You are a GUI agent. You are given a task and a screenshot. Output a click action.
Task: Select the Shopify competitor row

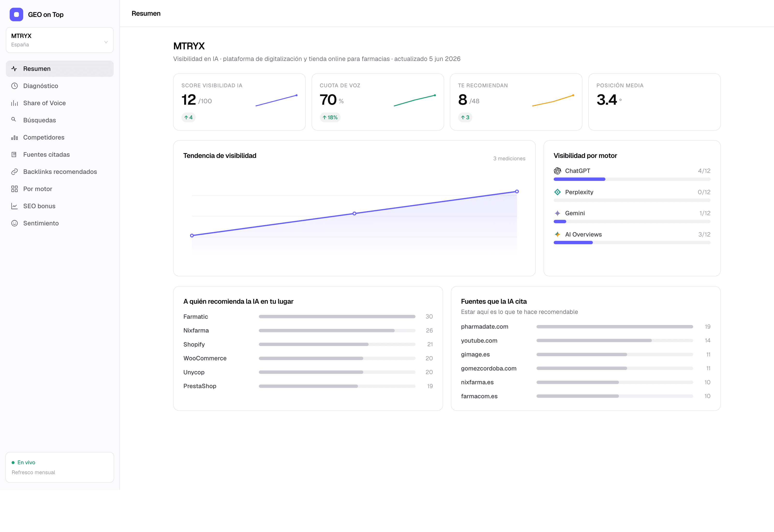[308, 344]
